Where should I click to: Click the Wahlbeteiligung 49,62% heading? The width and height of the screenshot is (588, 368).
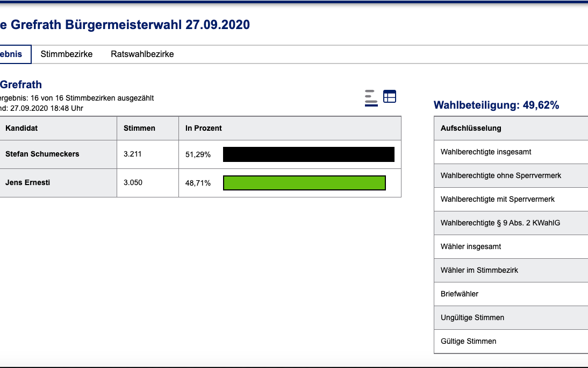[x=496, y=105]
